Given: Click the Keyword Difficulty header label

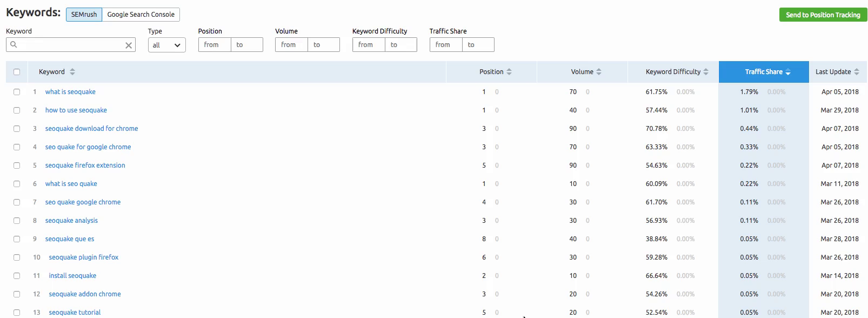Looking at the screenshot, I should [673, 72].
